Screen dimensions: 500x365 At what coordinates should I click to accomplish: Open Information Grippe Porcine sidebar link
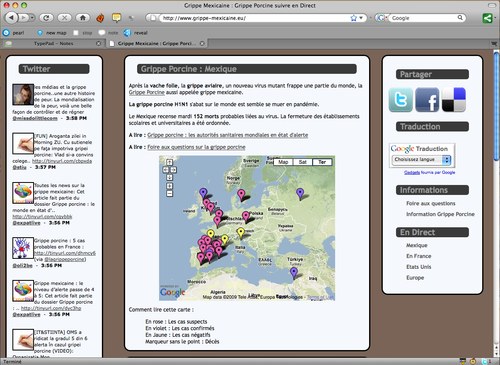(440, 214)
